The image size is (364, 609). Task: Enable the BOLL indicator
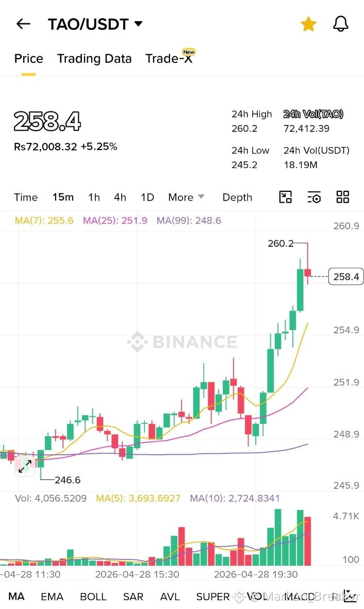[93, 597]
